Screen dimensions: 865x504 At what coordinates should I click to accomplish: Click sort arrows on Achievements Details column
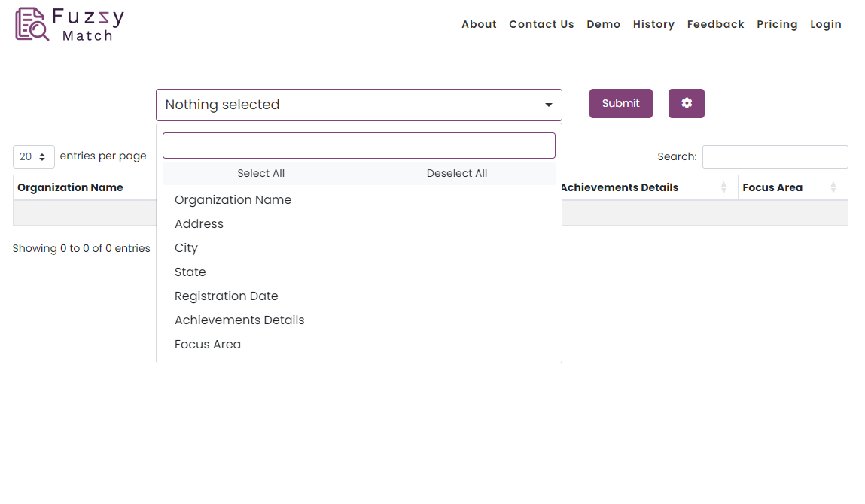click(x=723, y=187)
